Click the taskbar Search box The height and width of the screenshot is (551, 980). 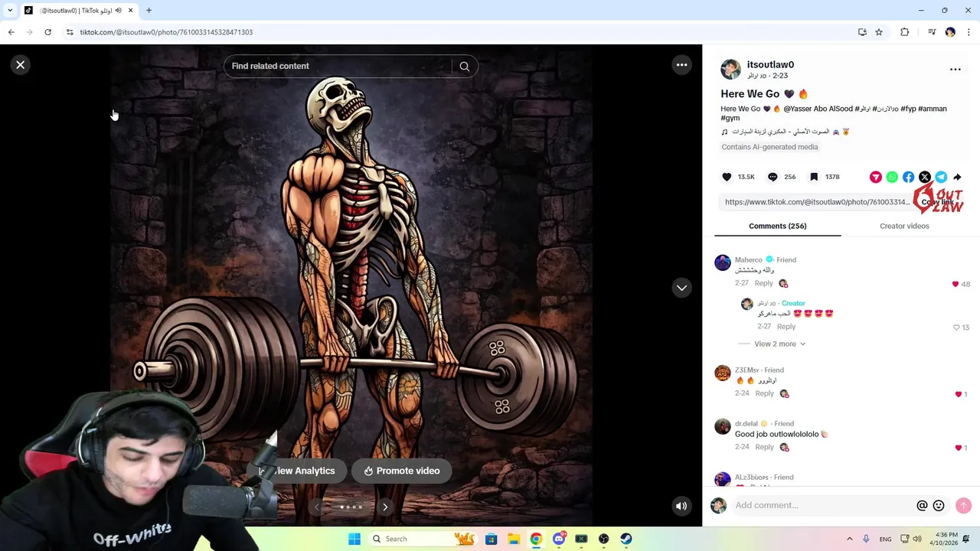[423, 539]
